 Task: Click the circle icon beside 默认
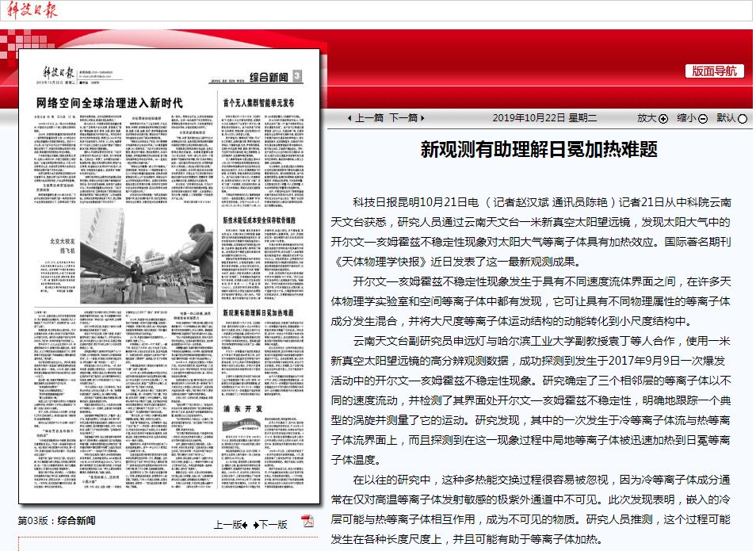tap(743, 119)
